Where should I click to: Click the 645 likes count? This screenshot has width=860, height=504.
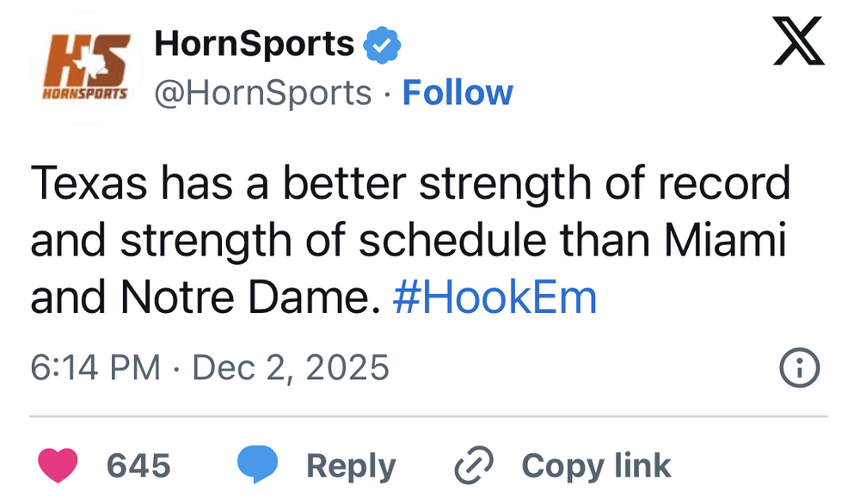138,466
